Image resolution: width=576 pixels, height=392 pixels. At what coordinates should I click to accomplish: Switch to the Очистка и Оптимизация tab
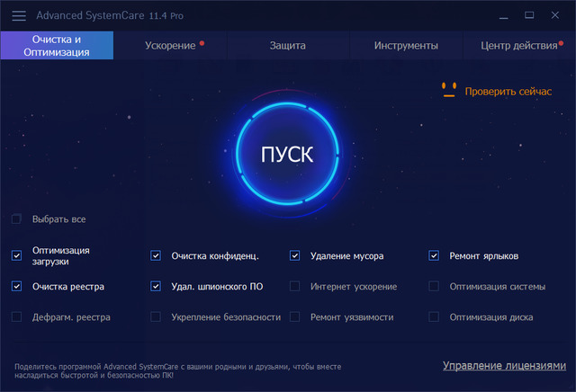click(x=57, y=46)
